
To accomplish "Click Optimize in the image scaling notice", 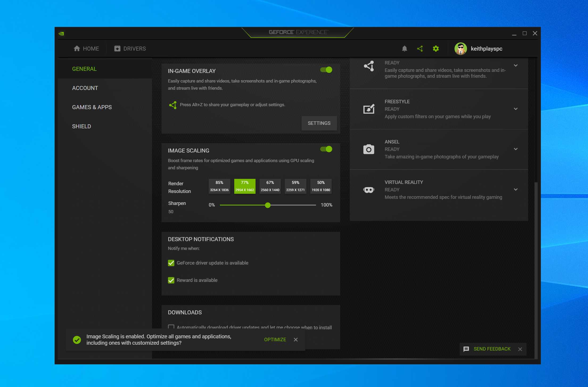I will coord(275,340).
